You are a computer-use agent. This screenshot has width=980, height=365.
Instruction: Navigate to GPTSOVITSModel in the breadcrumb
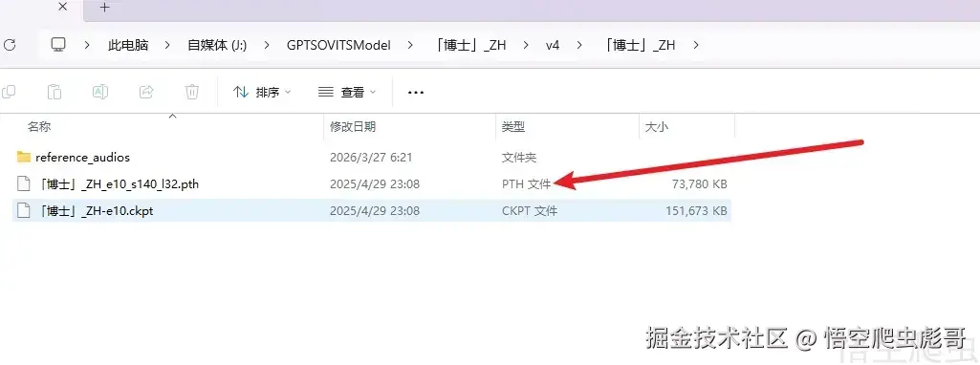(338, 45)
